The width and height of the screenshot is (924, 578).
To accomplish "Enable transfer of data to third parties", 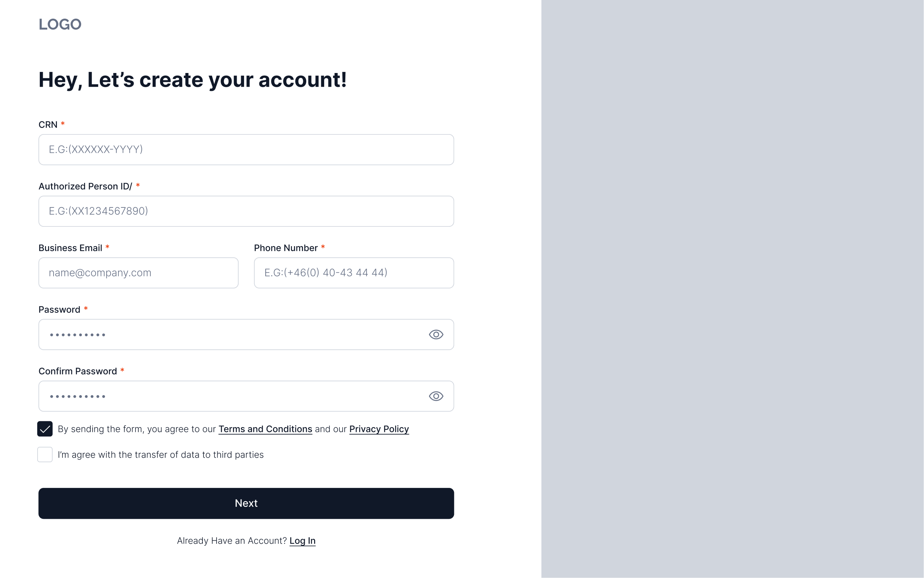I will (45, 454).
